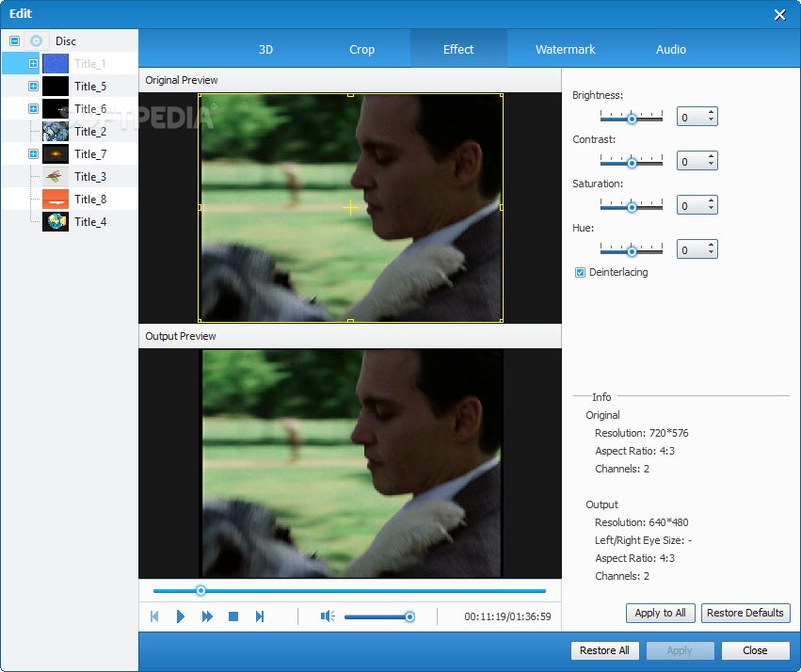Select the Title_5 thumbnail

(56, 87)
